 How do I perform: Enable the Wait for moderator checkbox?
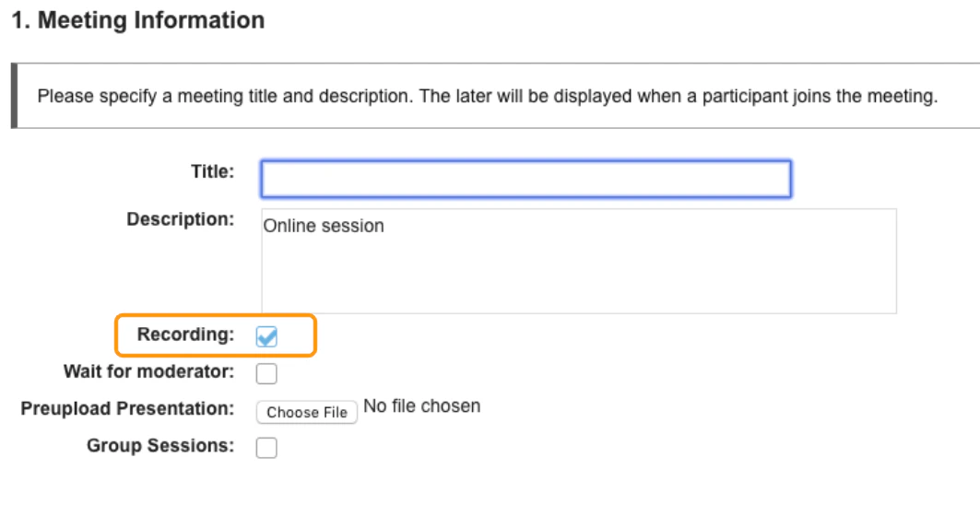point(266,373)
